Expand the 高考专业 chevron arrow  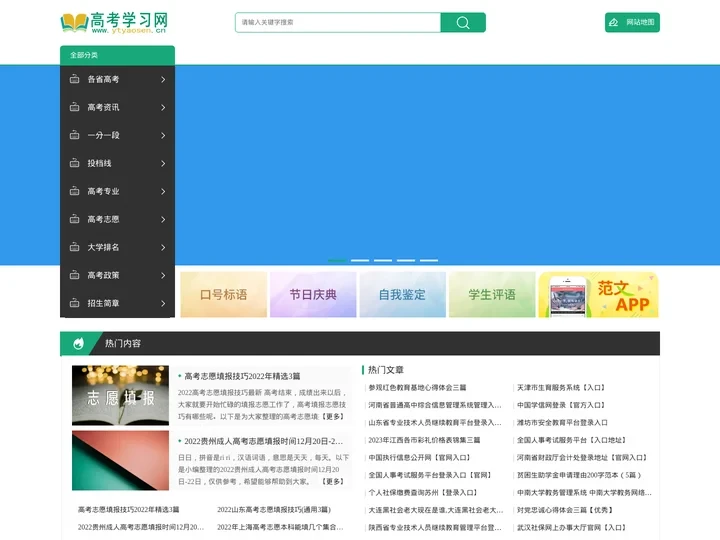coord(163,191)
